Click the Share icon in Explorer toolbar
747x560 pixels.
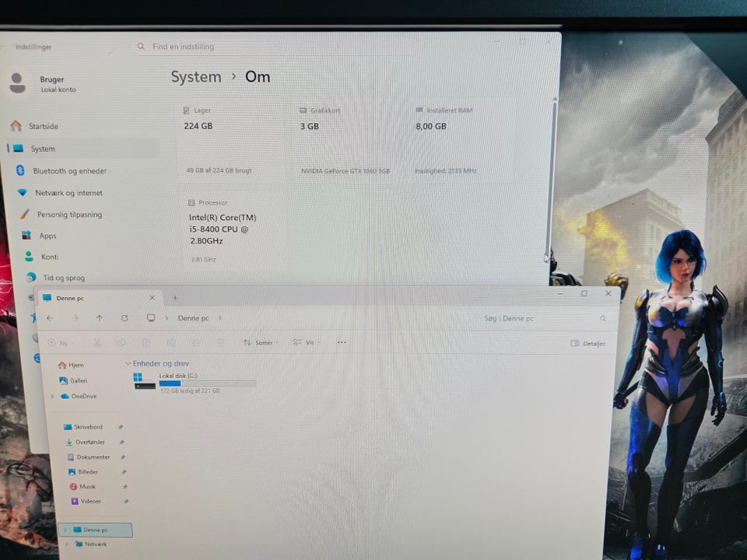196,343
